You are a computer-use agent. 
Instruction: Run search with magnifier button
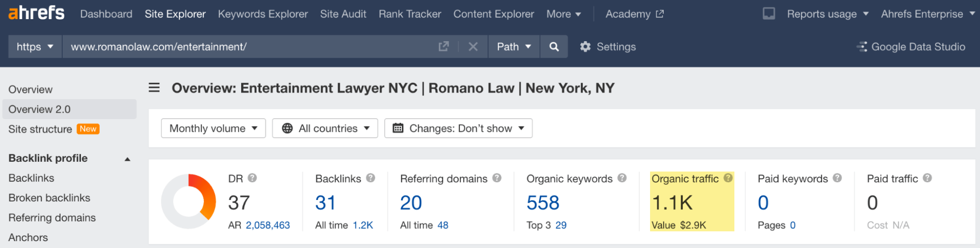click(x=554, y=47)
